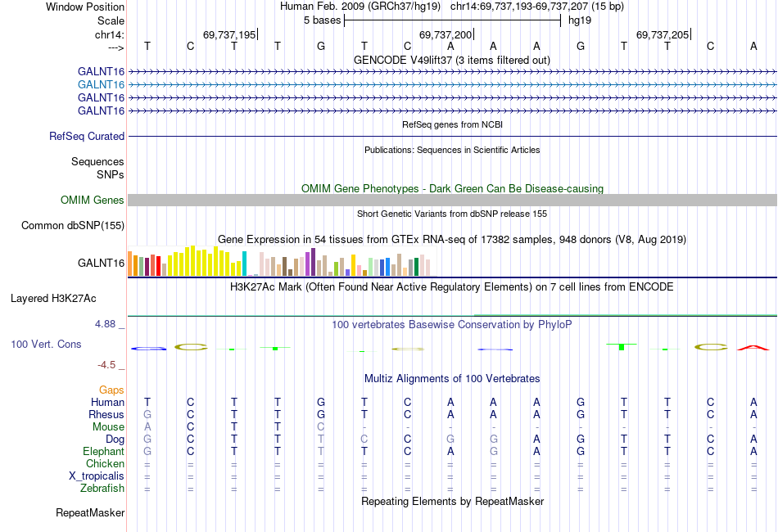Click the SNPs track label
Screen dimensions: 778x532
click(x=111, y=174)
